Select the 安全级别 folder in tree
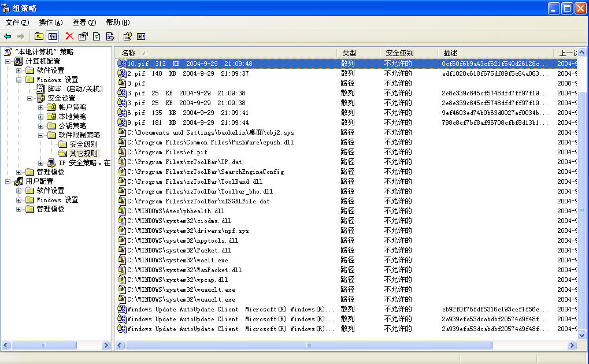The height and width of the screenshot is (364, 589). [83, 144]
